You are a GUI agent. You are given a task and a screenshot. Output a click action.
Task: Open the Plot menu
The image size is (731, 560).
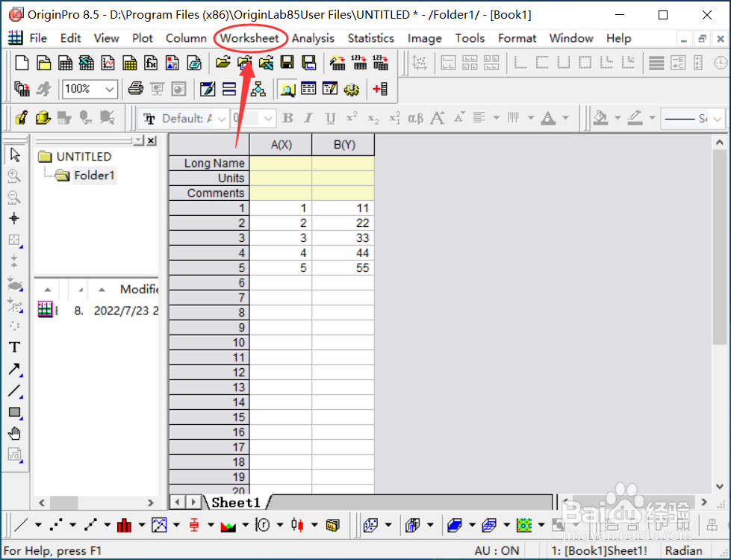pos(142,38)
